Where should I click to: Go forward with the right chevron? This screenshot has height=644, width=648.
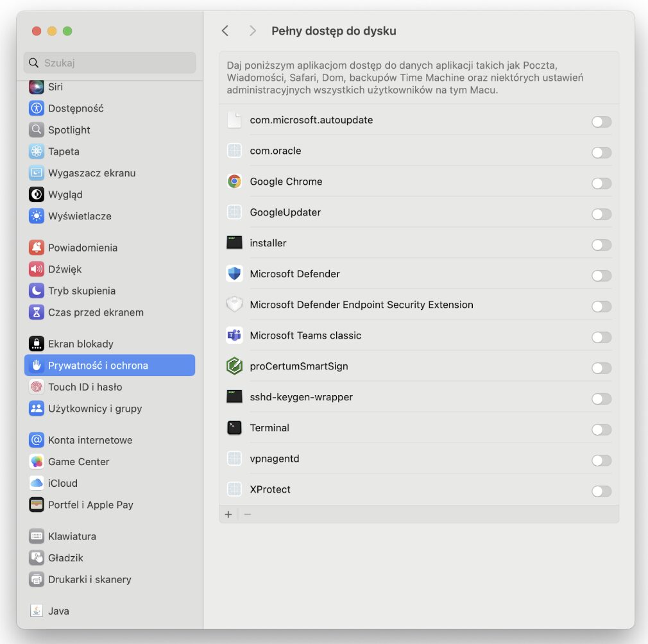click(x=253, y=31)
